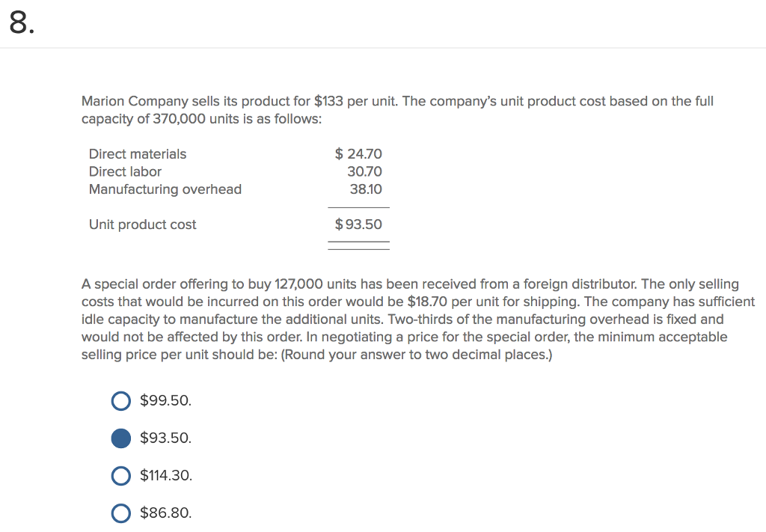The height and width of the screenshot is (532, 766).
Task: Click the 38.10 overhead value
Action: pyautogui.click(x=366, y=189)
